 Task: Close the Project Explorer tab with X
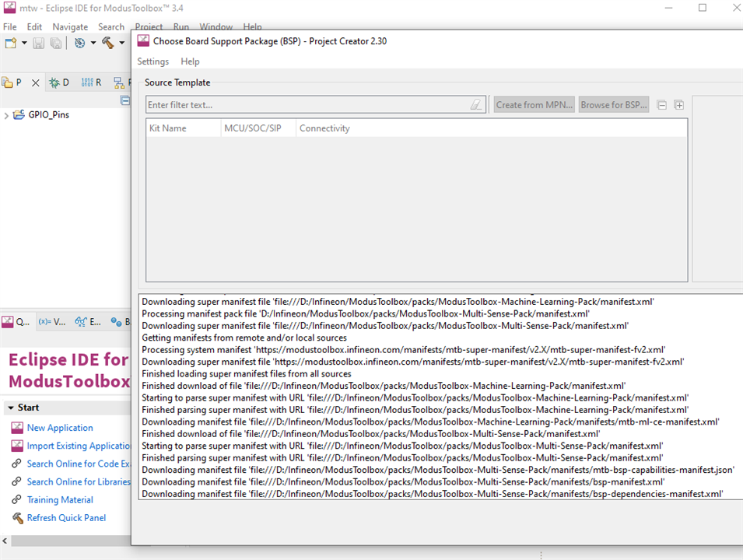(x=36, y=83)
